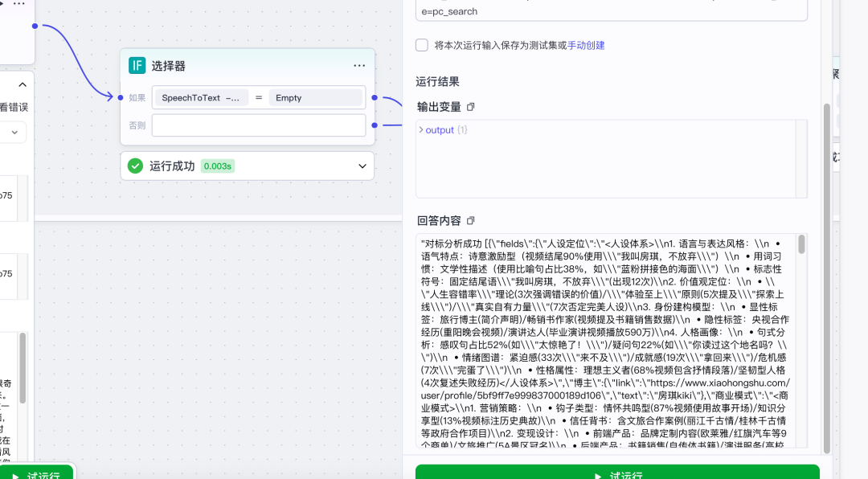
Task: Click the 手动创建 link
Action: [x=586, y=45]
